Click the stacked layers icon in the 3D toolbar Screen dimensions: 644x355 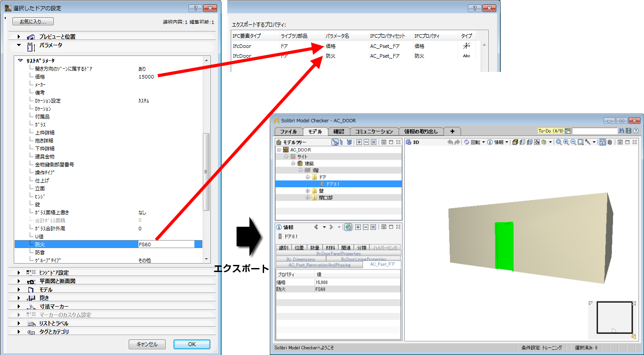610,142
